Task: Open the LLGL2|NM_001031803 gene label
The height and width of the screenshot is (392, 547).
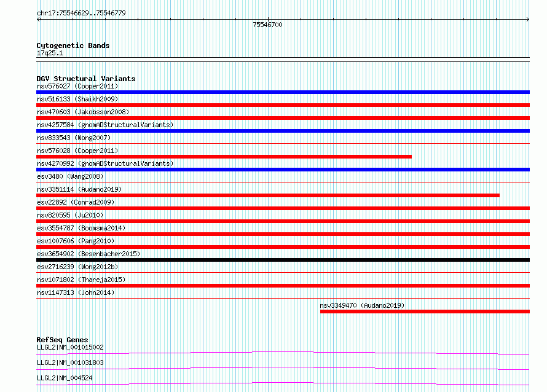Action: (x=70, y=363)
